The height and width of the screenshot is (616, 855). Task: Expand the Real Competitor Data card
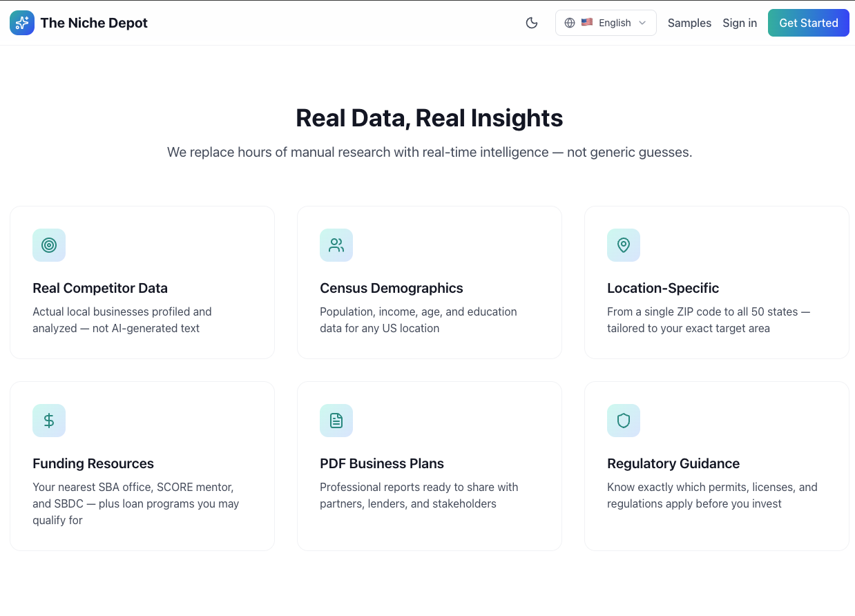pyautogui.click(x=142, y=282)
